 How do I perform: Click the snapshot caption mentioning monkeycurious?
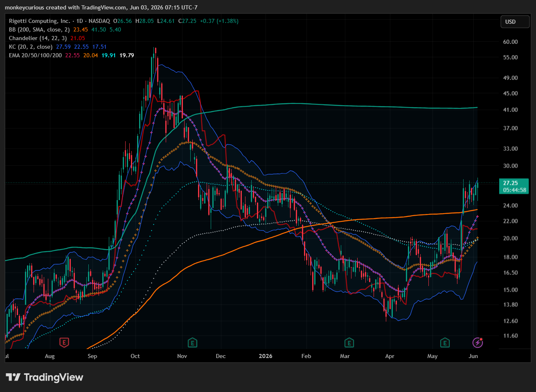pyautogui.click(x=101, y=7)
